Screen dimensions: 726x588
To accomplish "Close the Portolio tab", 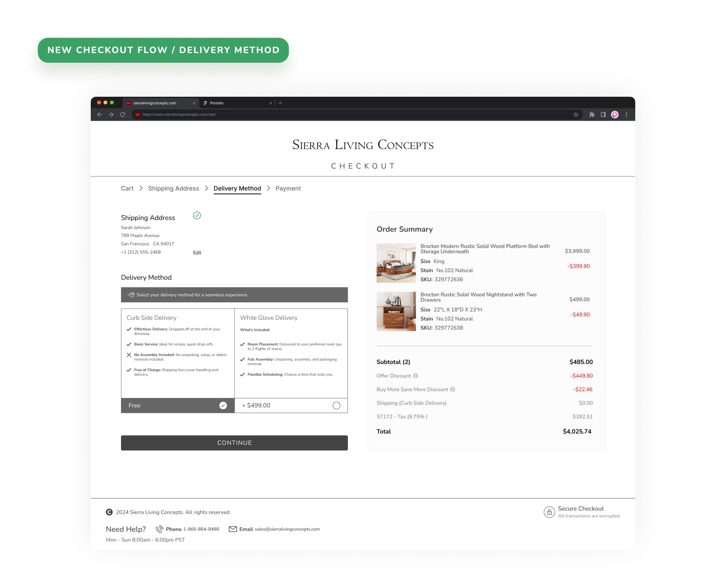I will tap(270, 103).
